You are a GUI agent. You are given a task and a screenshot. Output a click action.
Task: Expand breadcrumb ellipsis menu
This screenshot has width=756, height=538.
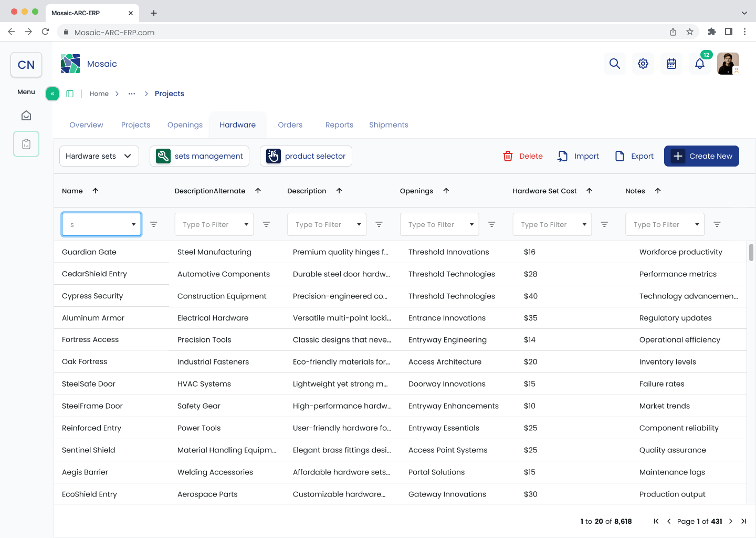(132, 94)
